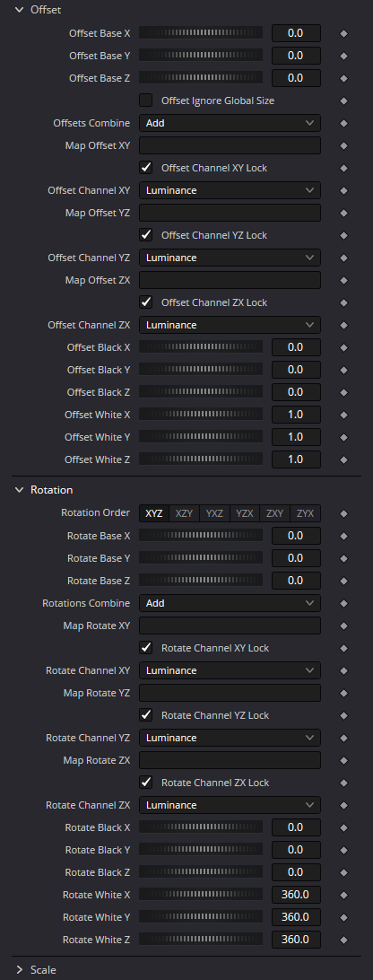Uncheck Rotate Channel XY Lock
Image resolution: width=373 pixels, height=980 pixels.
coord(145,648)
